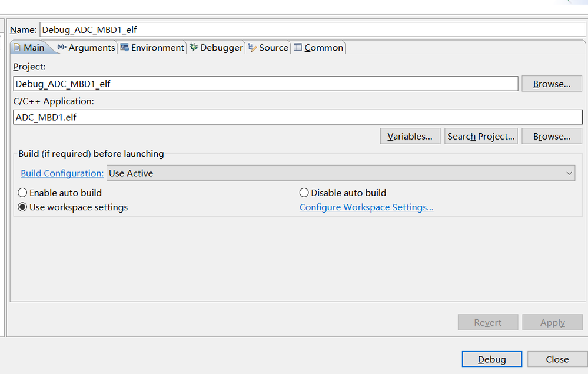Click the Common tab icon

pos(298,47)
